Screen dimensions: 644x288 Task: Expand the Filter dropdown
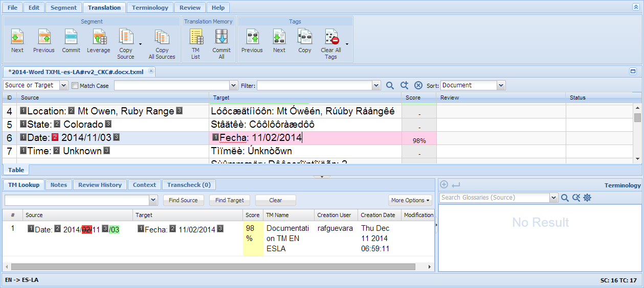(377, 85)
